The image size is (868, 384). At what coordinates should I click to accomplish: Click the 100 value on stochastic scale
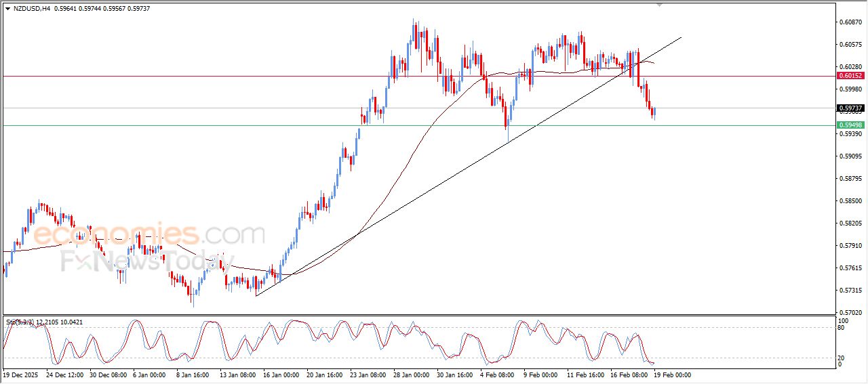pos(844,320)
